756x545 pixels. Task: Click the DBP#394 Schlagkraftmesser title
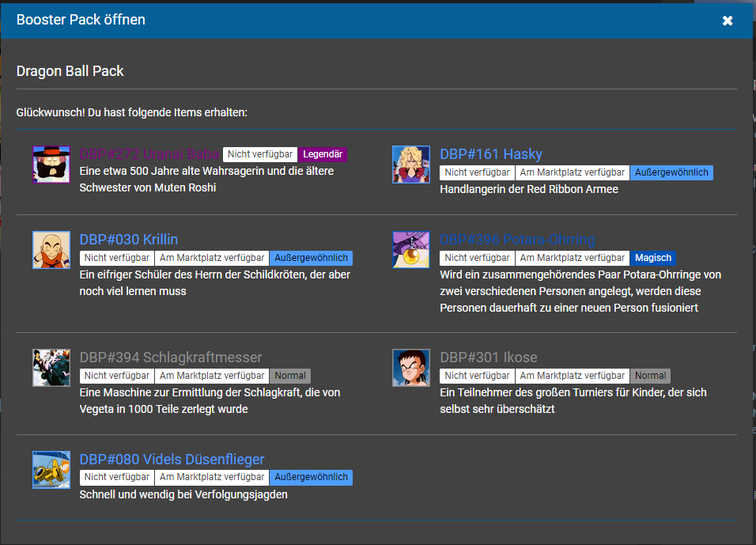[x=171, y=357]
